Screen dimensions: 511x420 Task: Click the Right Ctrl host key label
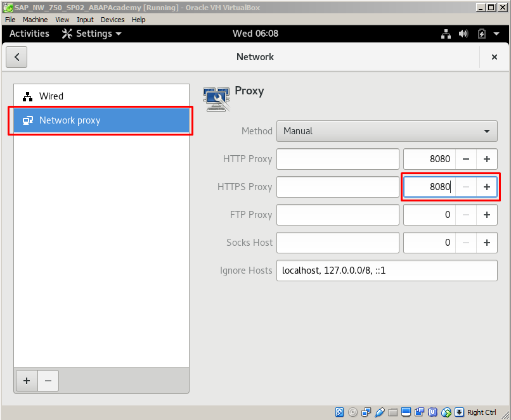coord(482,412)
